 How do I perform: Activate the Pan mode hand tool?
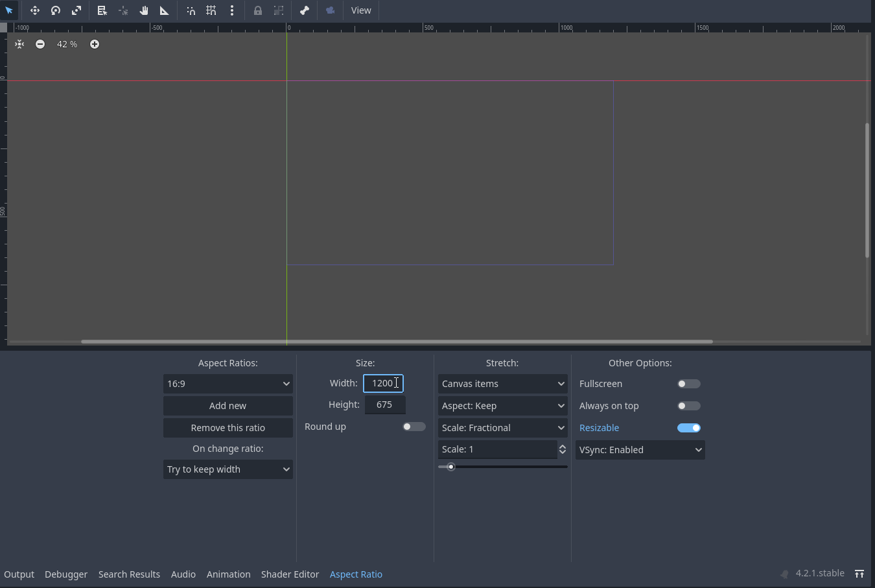144,10
